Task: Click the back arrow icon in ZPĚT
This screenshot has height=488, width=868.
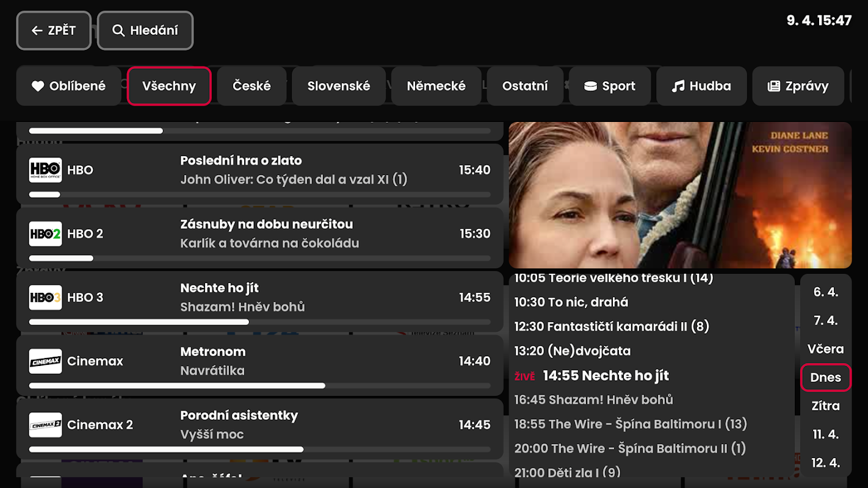Action: [37, 30]
